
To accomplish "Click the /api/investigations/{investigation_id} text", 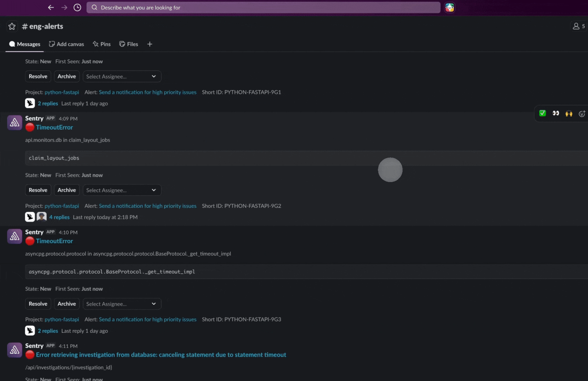I will (69, 367).
